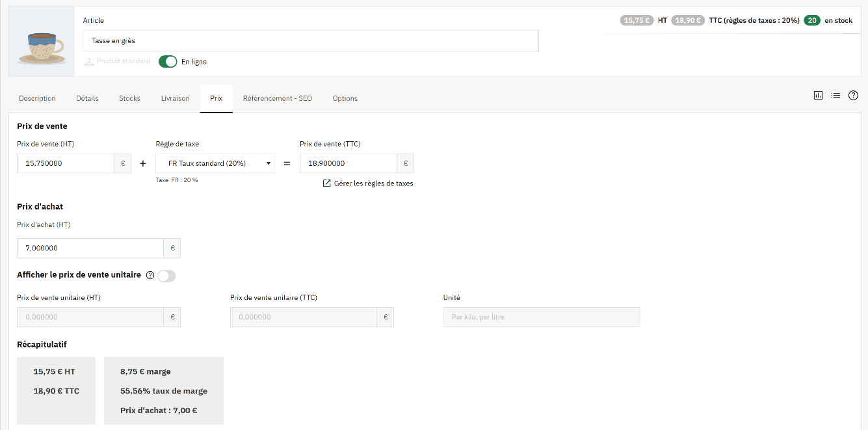Click the Produit standard type icon
868x430 pixels.
[x=89, y=62]
